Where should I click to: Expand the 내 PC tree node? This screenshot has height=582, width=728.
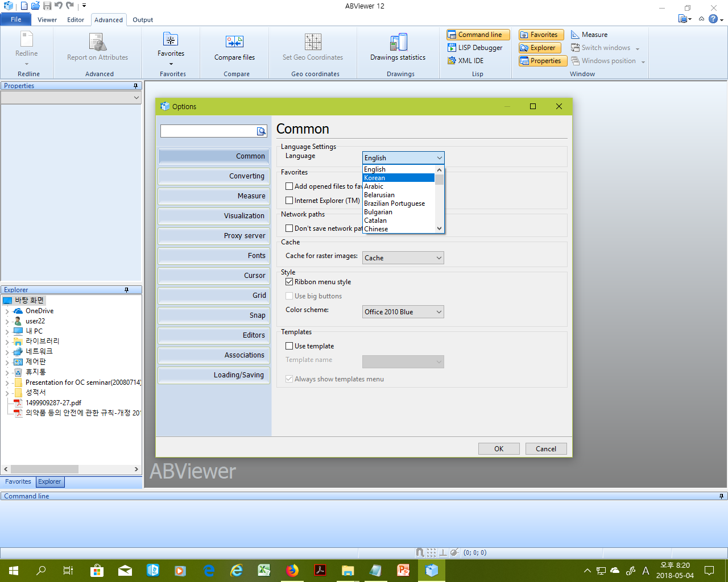point(7,332)
